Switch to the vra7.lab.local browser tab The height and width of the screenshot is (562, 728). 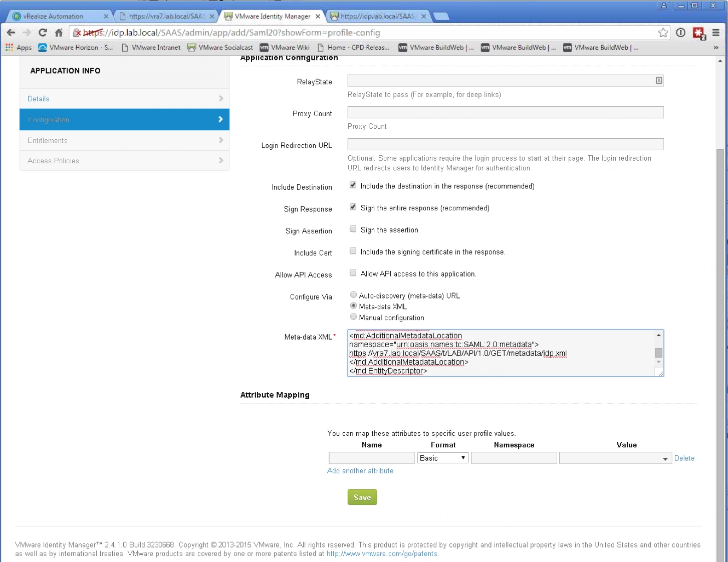[166, 17]
